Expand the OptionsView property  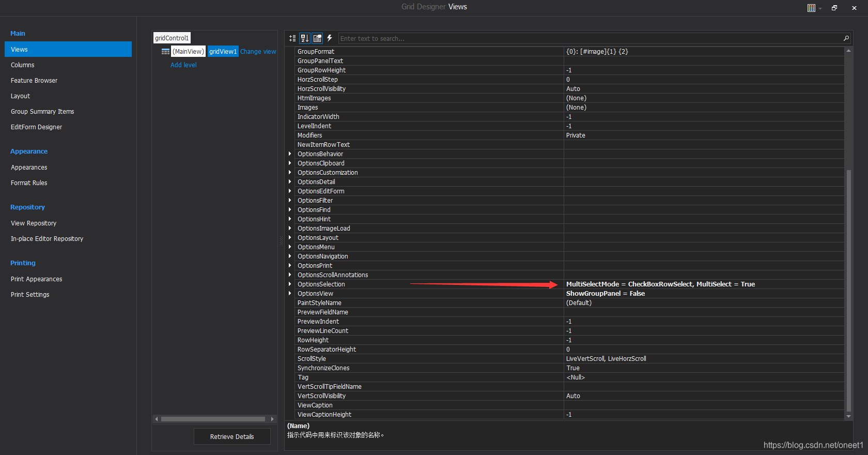pos(290,294)
